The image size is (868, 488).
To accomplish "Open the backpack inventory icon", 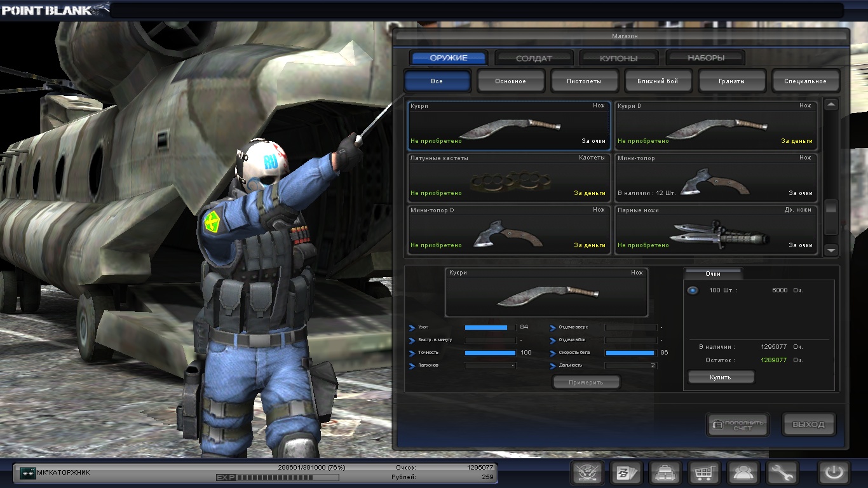I will (x=665, y=473).
